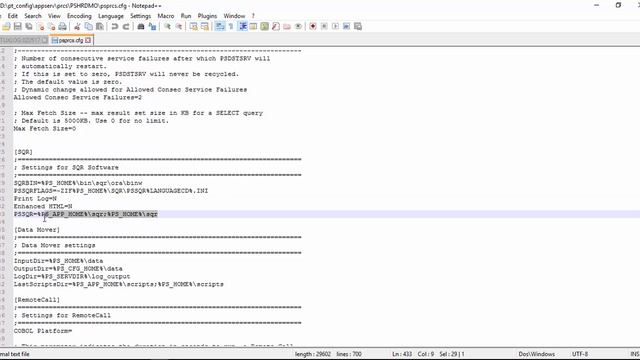Click the Save All toolbar icon
This screenshot has height=360, width=640.
[29, 27]
